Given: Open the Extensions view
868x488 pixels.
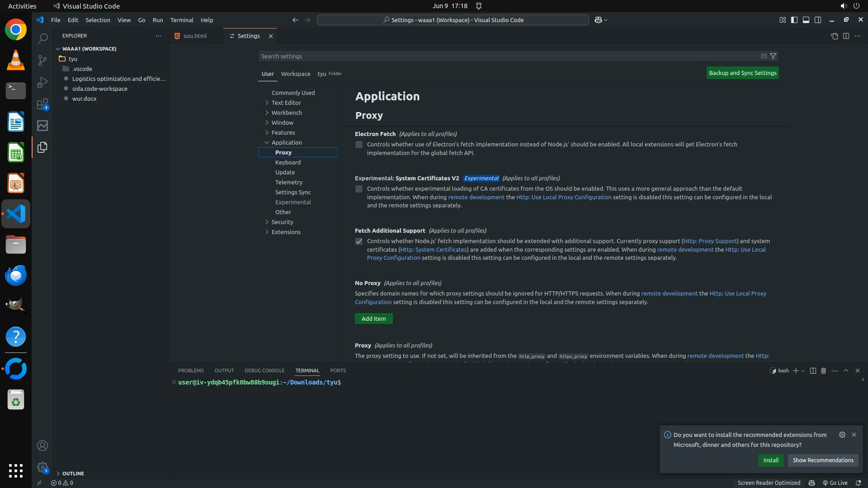Looking at the screenshot, I should pyautogui.click(x=42, y=104).
